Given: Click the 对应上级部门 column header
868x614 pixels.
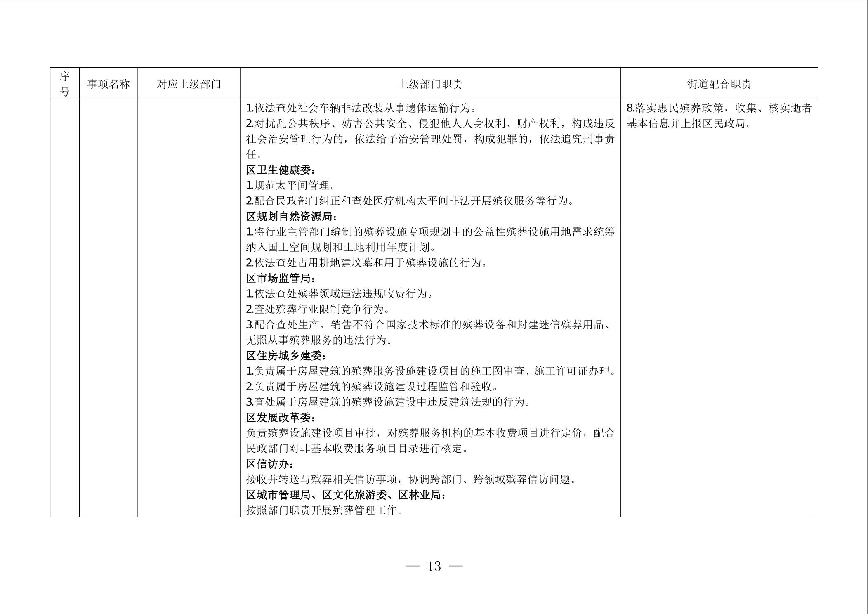Looking at the screenshot, I should (x=189, y=84).
